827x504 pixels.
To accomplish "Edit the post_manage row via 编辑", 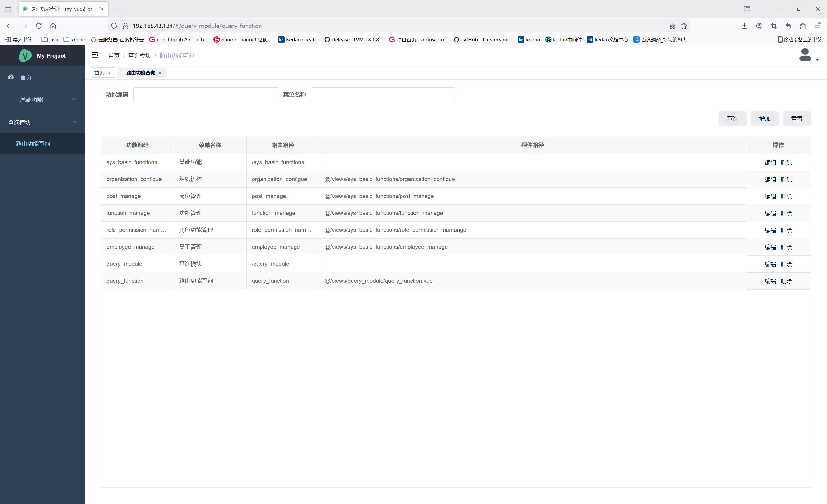I will [x=770, y=197].
